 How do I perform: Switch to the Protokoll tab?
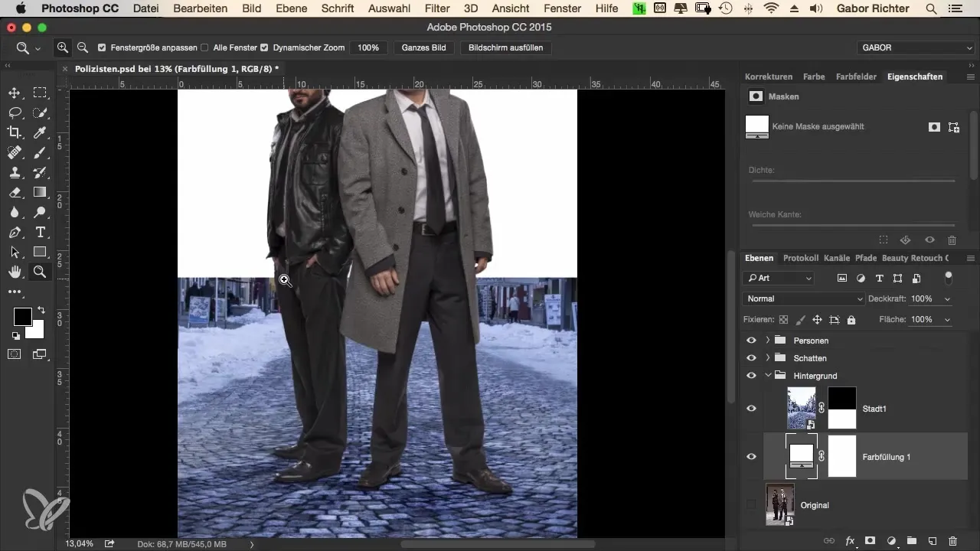click(x=801, y=259)
